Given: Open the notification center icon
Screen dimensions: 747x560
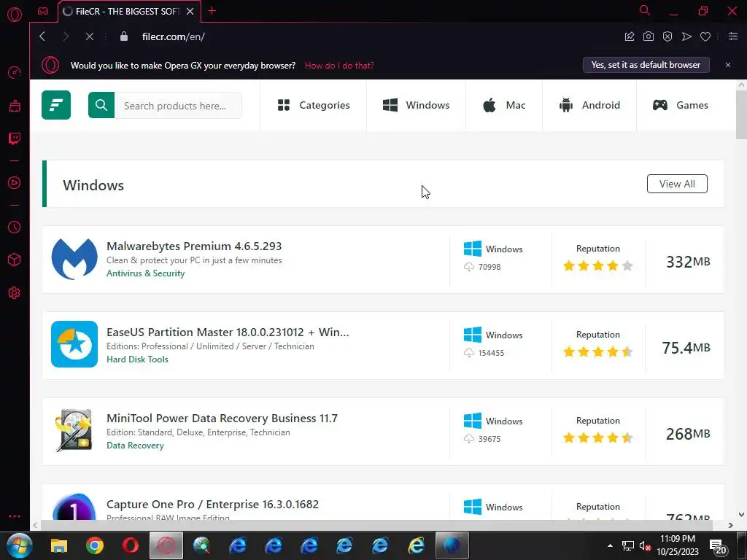Looking at the screenshot, I should pyautogui.click(x=718, y=547).
